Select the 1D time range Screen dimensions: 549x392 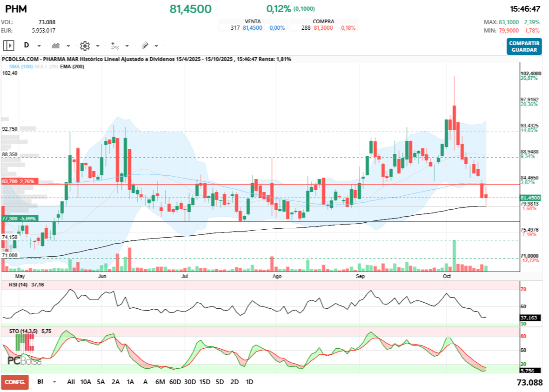point(249,382)
